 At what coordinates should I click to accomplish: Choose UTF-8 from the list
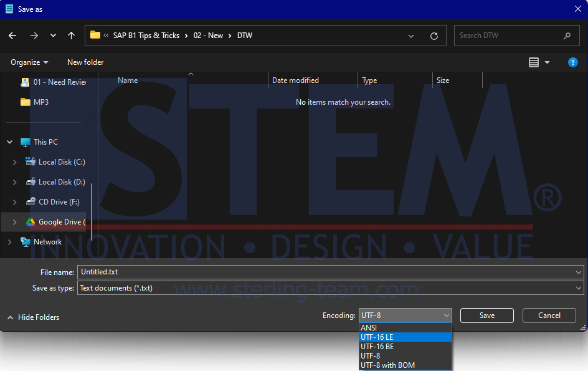[405, 356]
